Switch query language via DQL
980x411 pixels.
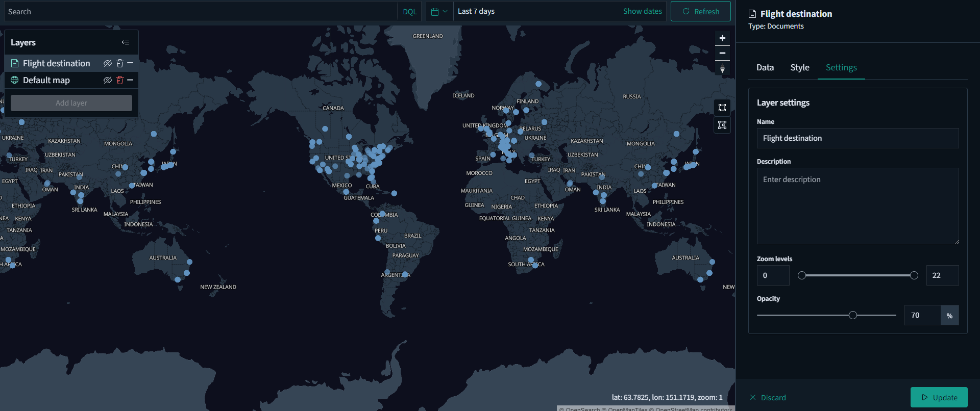(x=409, y=11)
